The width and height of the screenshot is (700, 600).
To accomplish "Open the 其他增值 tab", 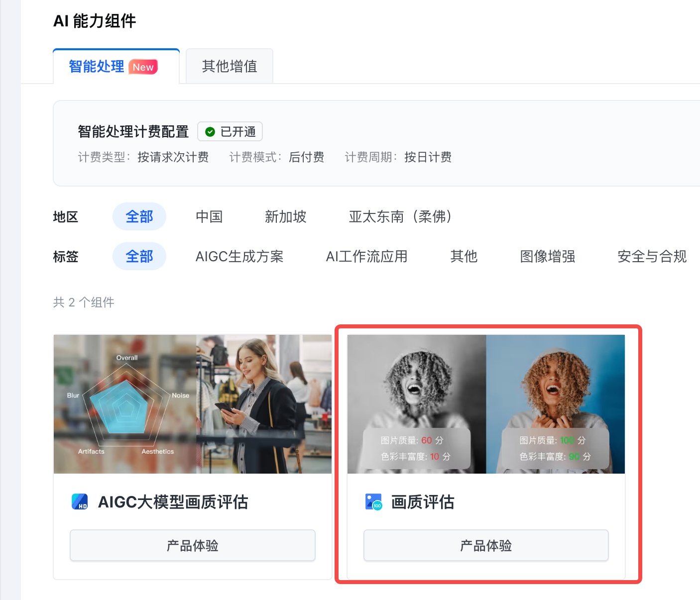I will (x=230, y=66).
